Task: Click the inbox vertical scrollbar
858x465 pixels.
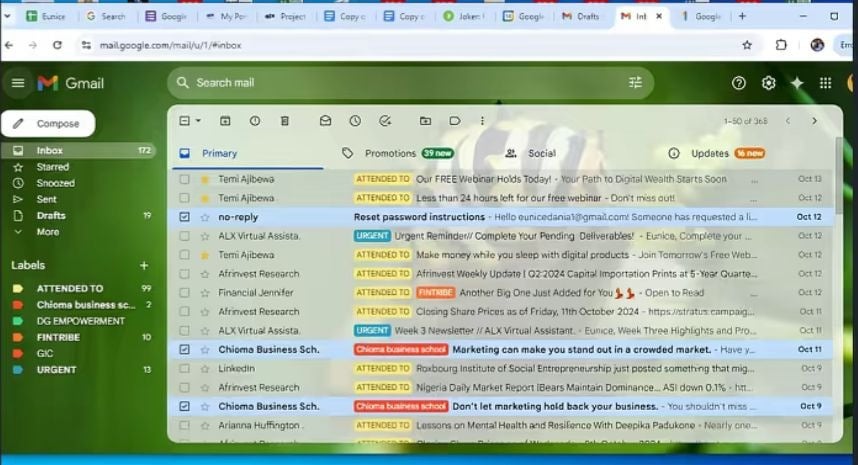Action: click(839, 175)
